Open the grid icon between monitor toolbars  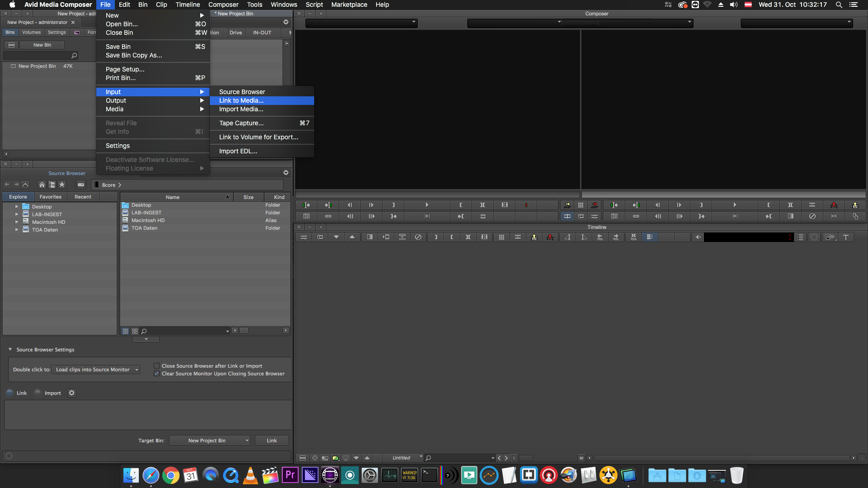pyautogui.click(x=580, y=205)
